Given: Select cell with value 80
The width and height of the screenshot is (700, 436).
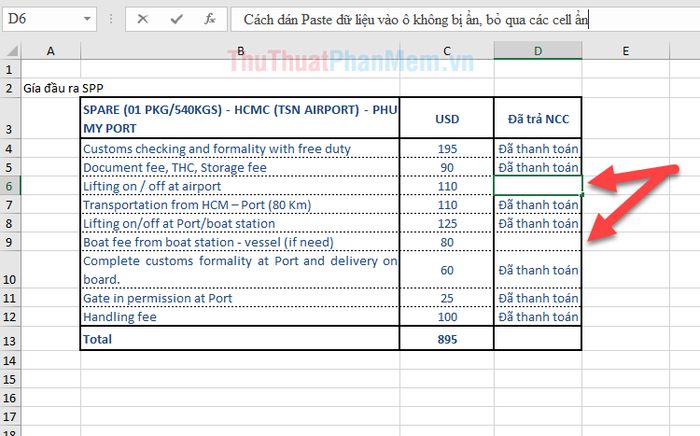Looking at the screenshot, I should click(447, 242).
